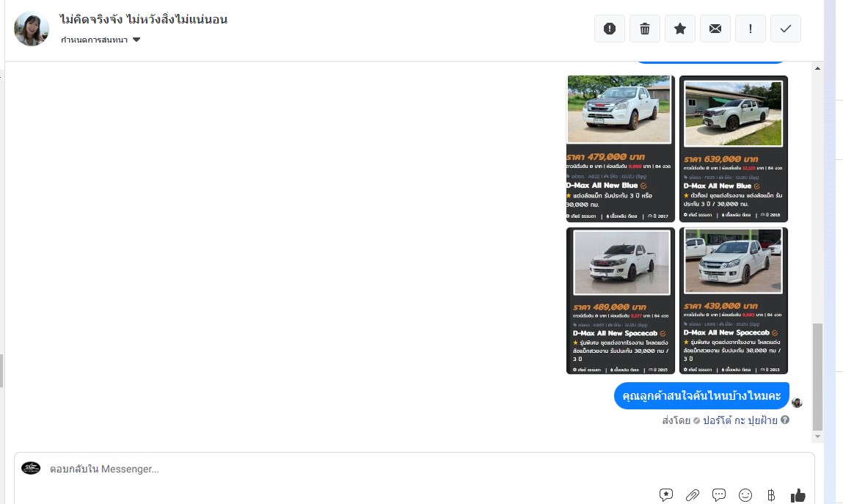Mark conversation unread with envelope icon
Image resolution: width=843 pixels, height=504 pixels.
(x=715, y=29)
